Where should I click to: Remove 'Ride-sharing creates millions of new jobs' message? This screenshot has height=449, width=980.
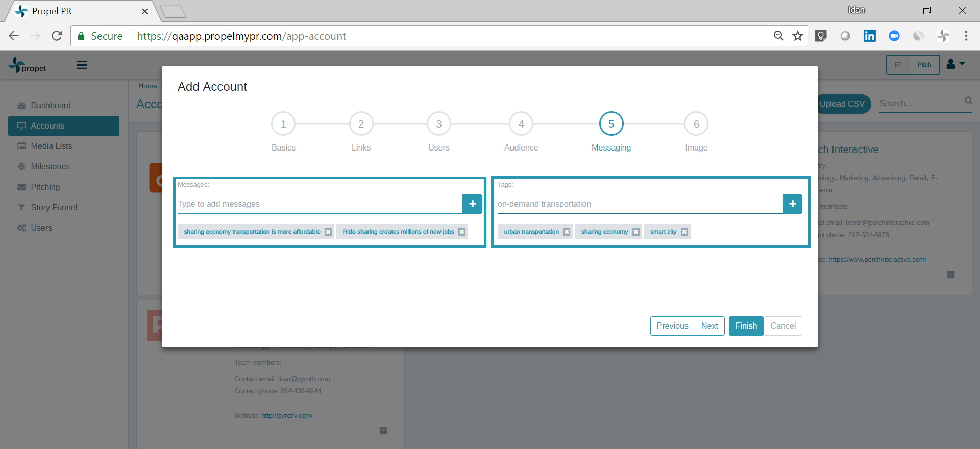coord(462,232)
